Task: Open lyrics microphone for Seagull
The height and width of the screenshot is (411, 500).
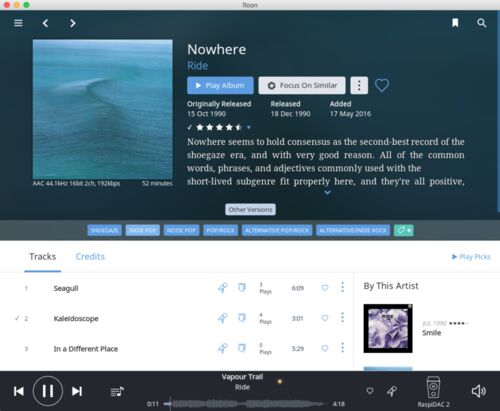Action: pos(223,288)
